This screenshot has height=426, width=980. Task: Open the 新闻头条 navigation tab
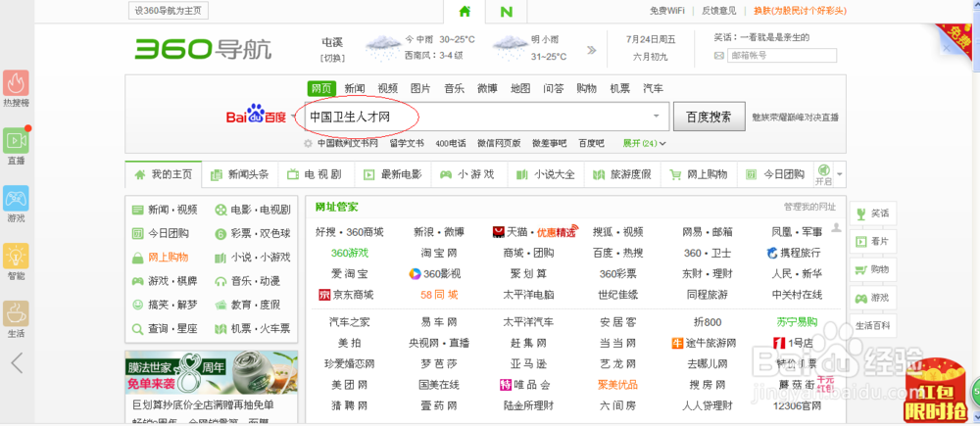(240, 174)
